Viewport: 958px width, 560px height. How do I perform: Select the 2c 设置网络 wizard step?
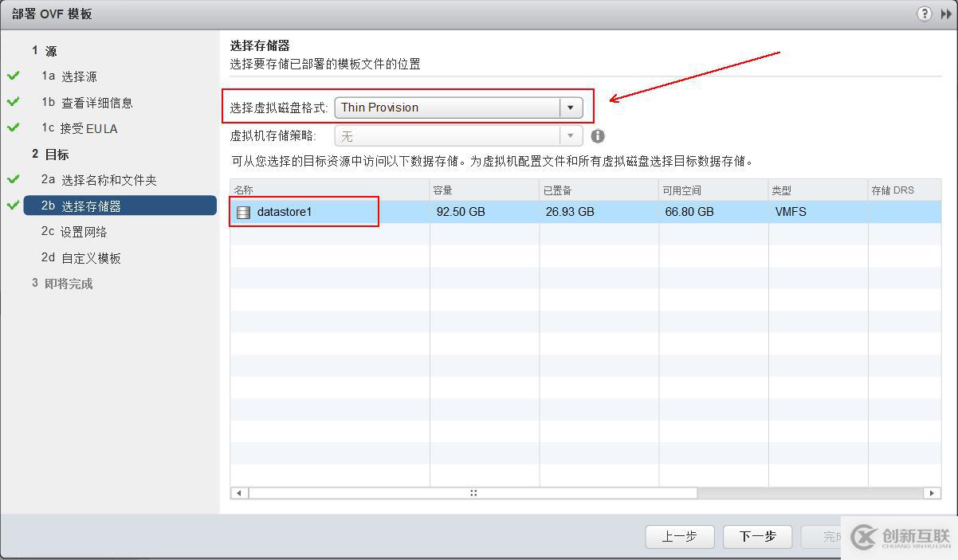coord(76,231)
